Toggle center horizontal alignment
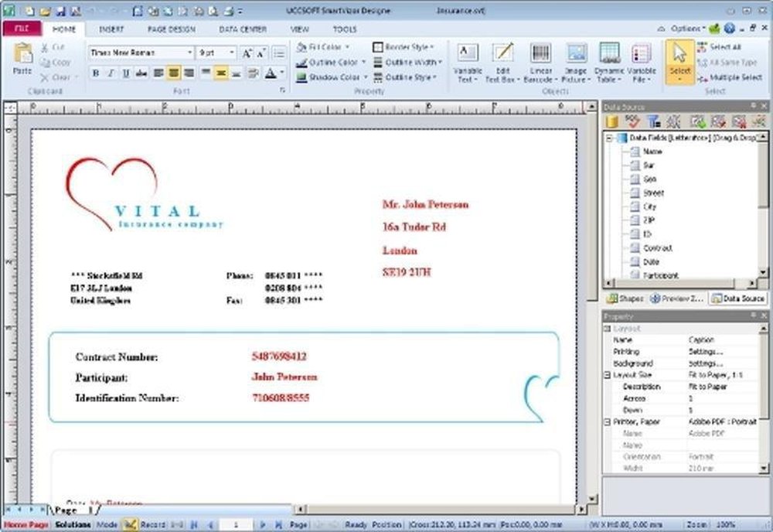The width and height of the screenshot is (773, 532). [x=173, y=73]
